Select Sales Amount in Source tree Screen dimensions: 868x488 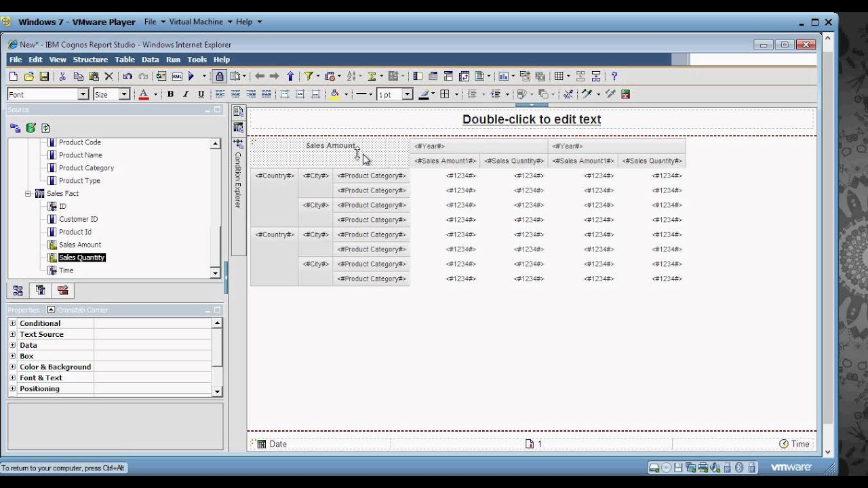click(x=80, y=245)
